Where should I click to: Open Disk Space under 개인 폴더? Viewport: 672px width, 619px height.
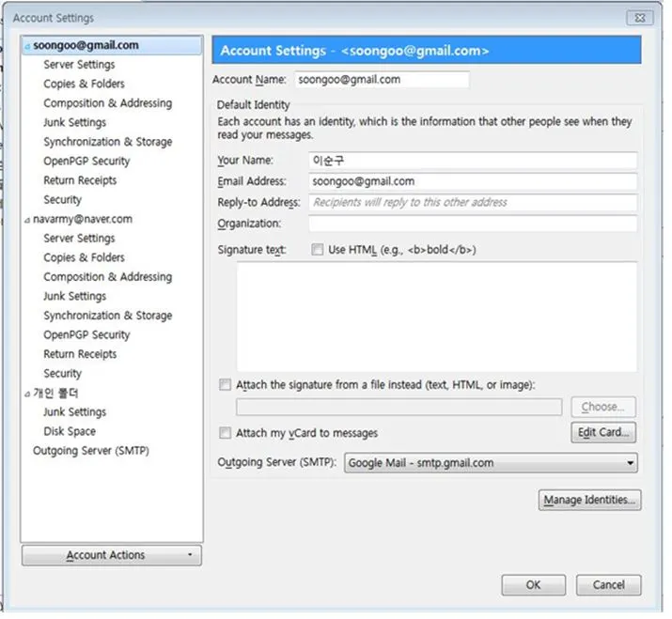70,431
